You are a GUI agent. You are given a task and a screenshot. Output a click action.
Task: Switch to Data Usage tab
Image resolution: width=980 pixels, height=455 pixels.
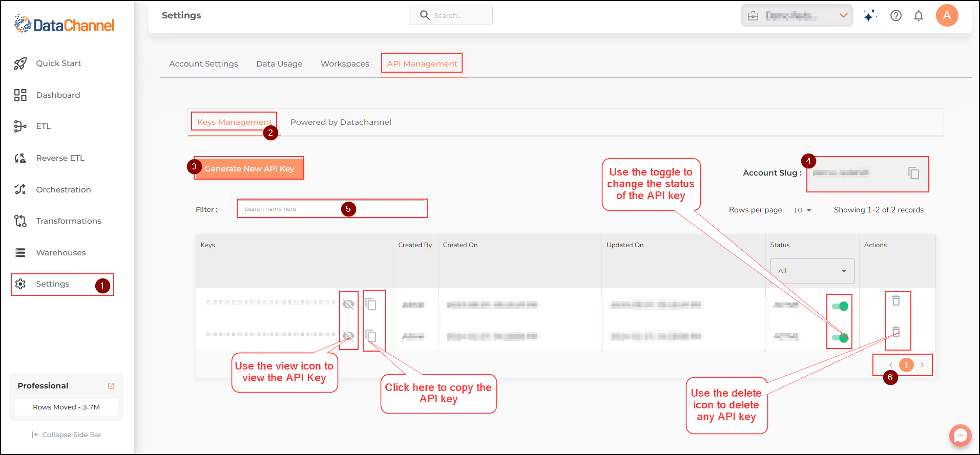(279, 64)
